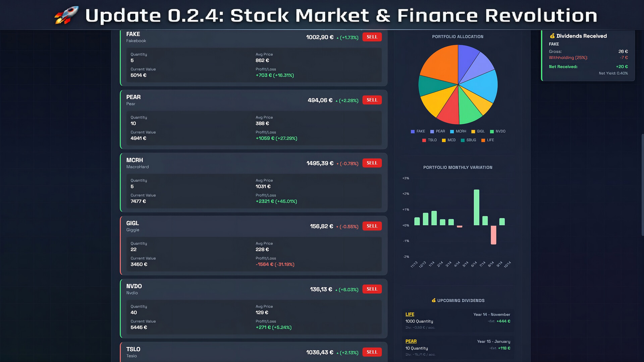This screenshot has width=644, height=362.
Task: Click the tallest green bar in Monthly Variation
Action: (x=476, y=207)
